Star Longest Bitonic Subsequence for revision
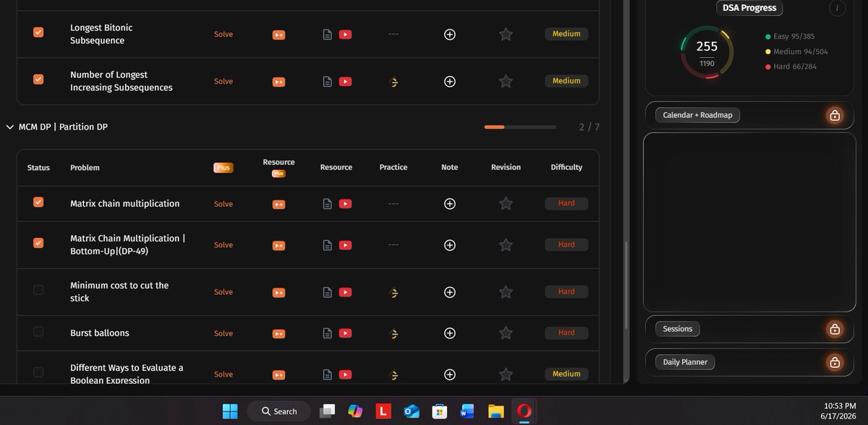Viewport: 868px width, 425px height. click(x=506, y=34)
